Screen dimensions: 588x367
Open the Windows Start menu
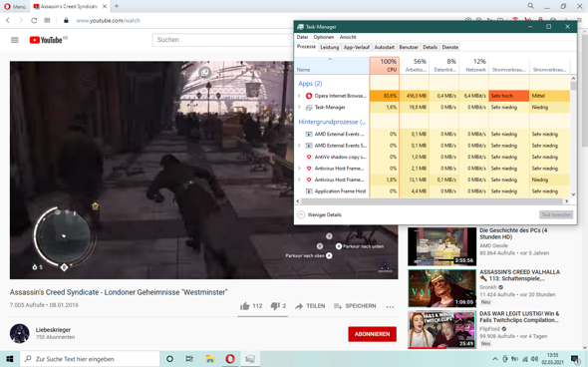10,359
